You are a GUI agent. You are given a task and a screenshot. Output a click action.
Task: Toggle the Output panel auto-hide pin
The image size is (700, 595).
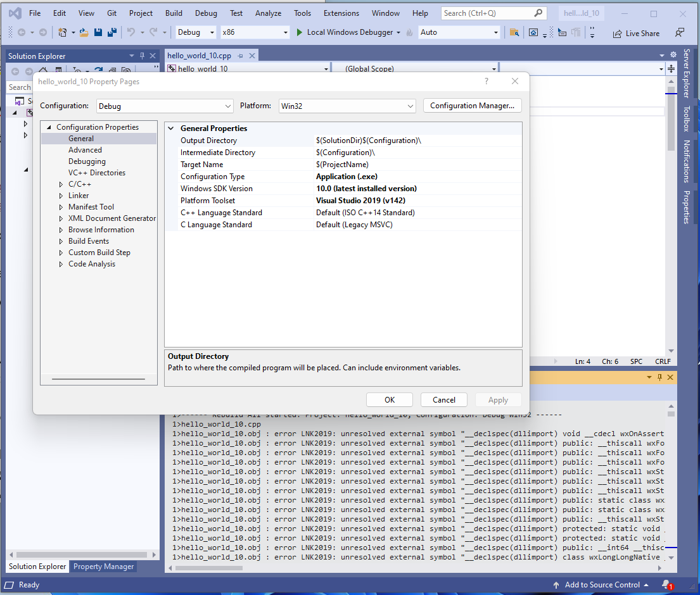[x=659, y=377]
